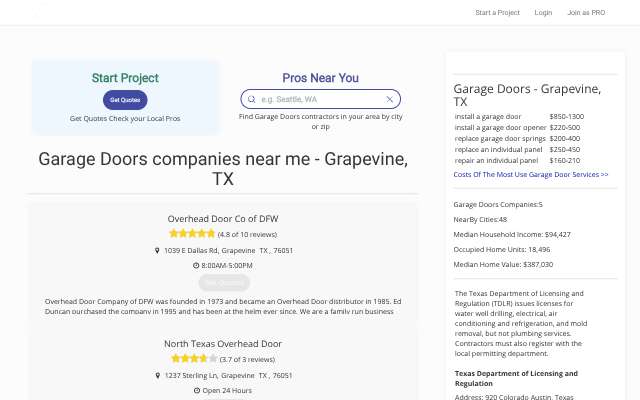Click install a garage door price row

519,116
